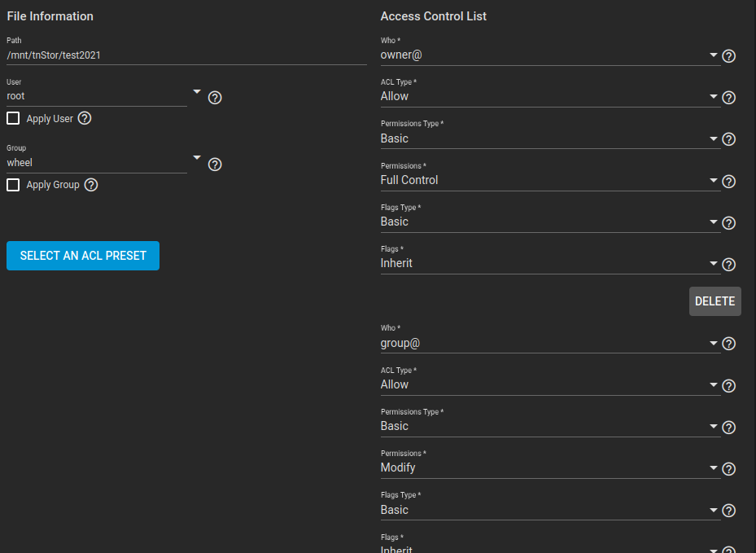
Task: Open help for Apply User checkbox
Action: point(85,118)
